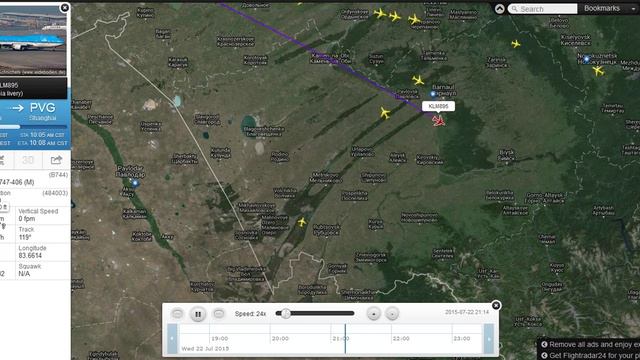Shift the timeline later with the right arrow
The width and height of the screenshot is (640, 360).
[489, 339]
